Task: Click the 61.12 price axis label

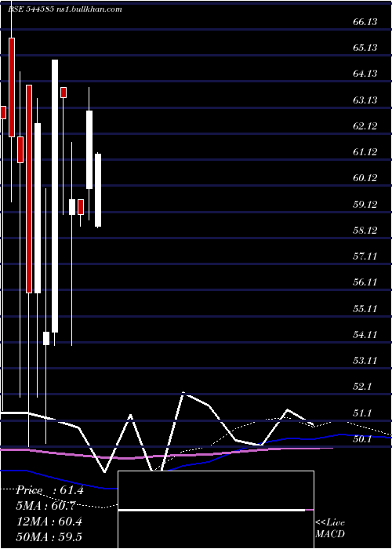Action: pos(365,152)
